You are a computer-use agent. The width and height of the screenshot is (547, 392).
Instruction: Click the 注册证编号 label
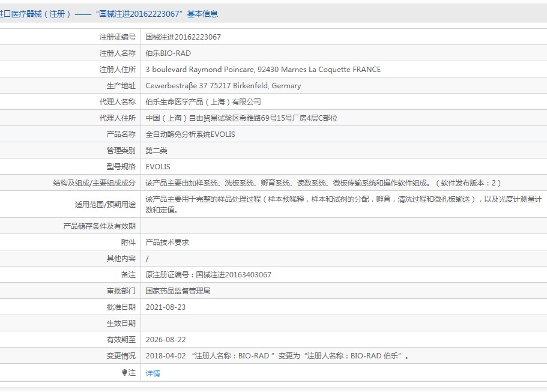tap(118, 37)
